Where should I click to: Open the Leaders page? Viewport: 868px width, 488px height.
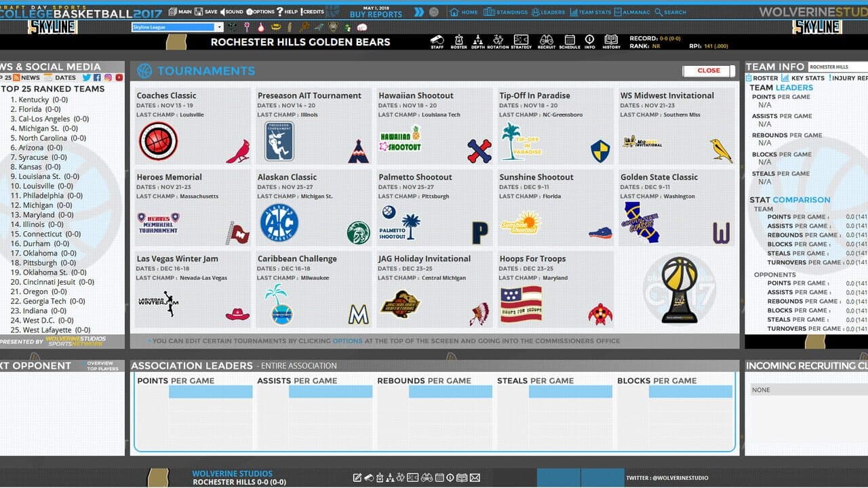pyautogui.click(x=548, y=12)
